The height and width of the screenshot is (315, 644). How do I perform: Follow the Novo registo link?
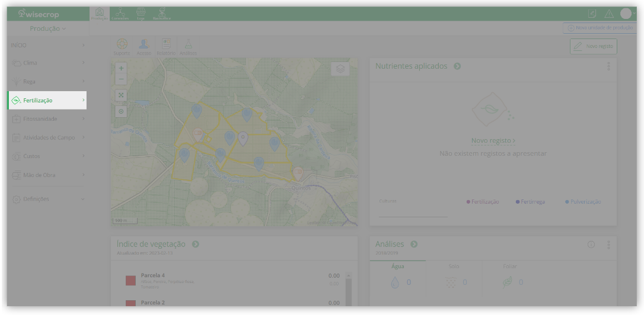pyautogui.click(x=493, y=141)
